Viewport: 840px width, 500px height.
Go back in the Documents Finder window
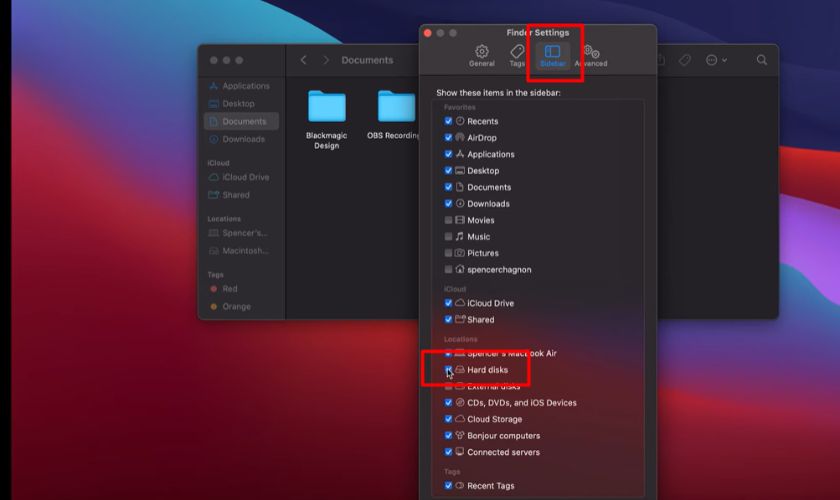[x=304, y=60]
